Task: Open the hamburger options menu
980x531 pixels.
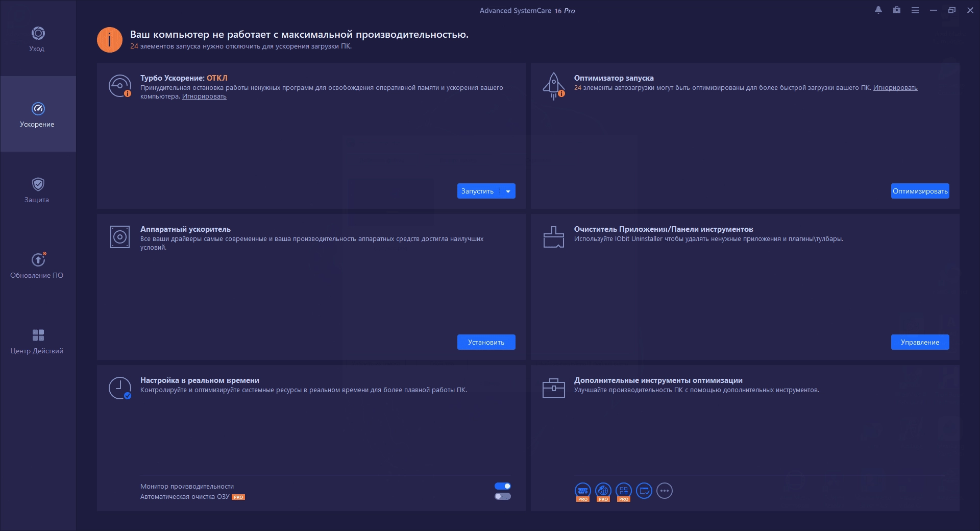Action: 915,10
